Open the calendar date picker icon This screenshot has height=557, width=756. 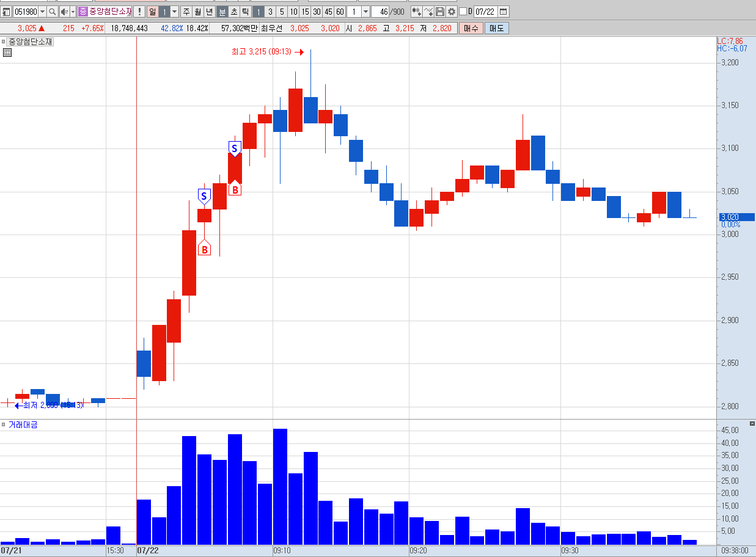503,12
